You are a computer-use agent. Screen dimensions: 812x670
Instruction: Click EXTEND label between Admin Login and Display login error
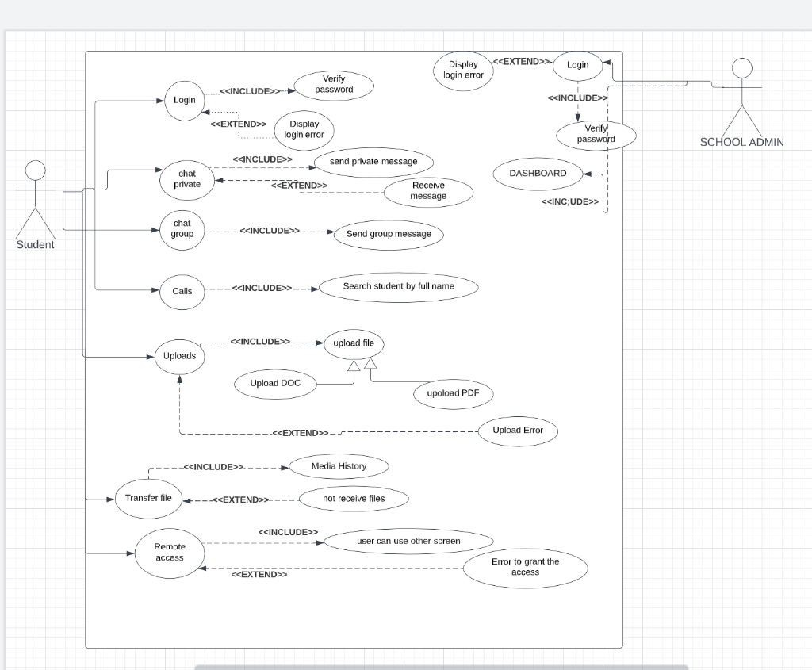(x=522, y=62)
